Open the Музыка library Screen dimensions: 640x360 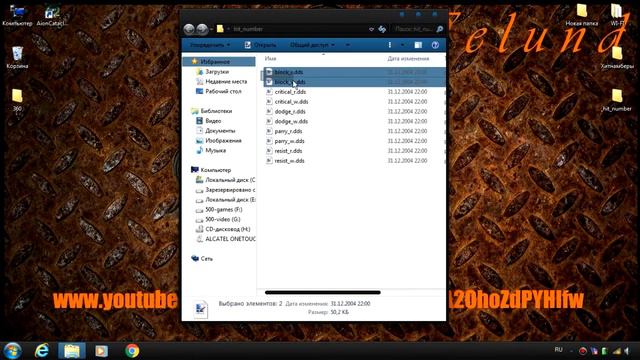215,150
